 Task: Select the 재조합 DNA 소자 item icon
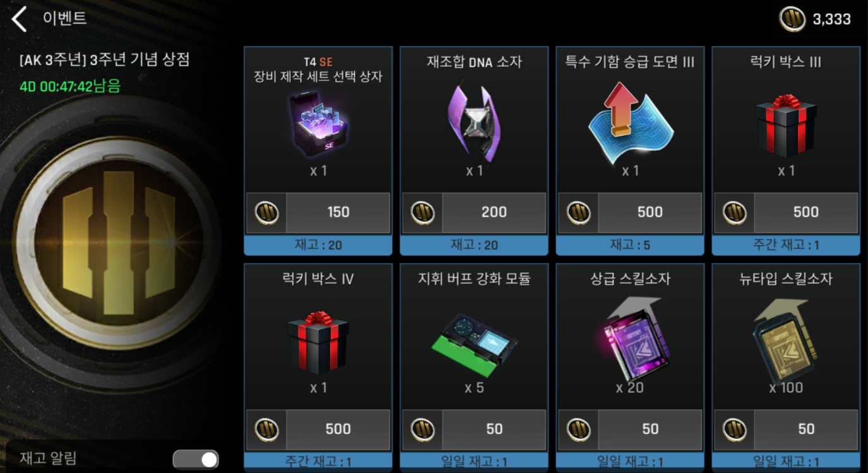coord(473,123)
